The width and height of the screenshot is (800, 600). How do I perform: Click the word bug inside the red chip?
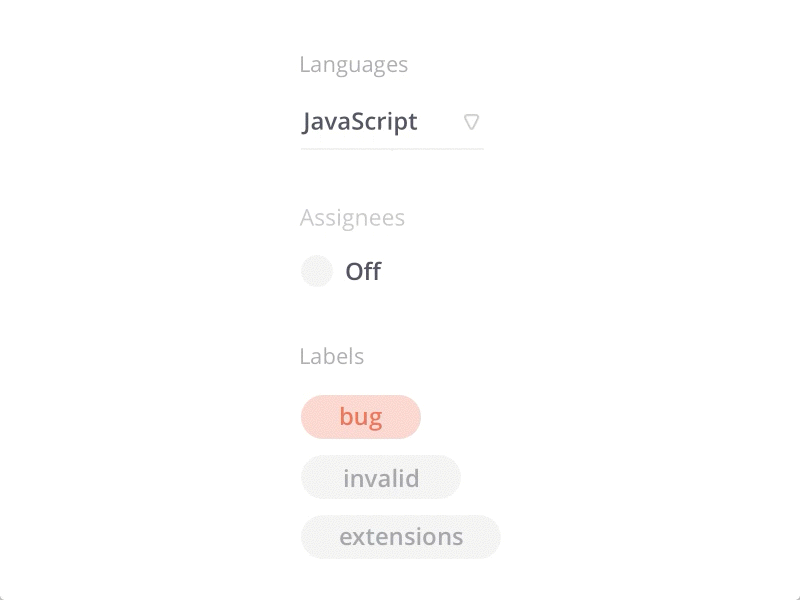pyautogui.click(x=360, y=417)
